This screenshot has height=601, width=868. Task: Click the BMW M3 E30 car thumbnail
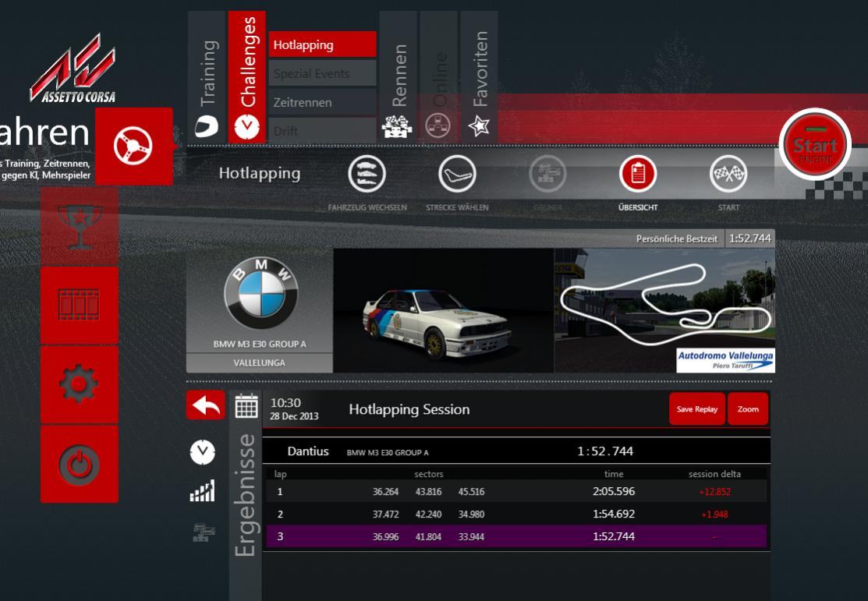[444, 310]
